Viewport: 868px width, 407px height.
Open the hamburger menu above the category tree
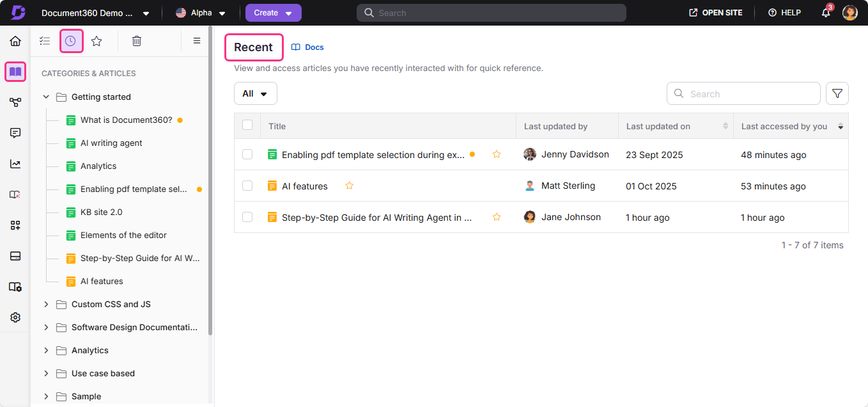click(197, 40)
